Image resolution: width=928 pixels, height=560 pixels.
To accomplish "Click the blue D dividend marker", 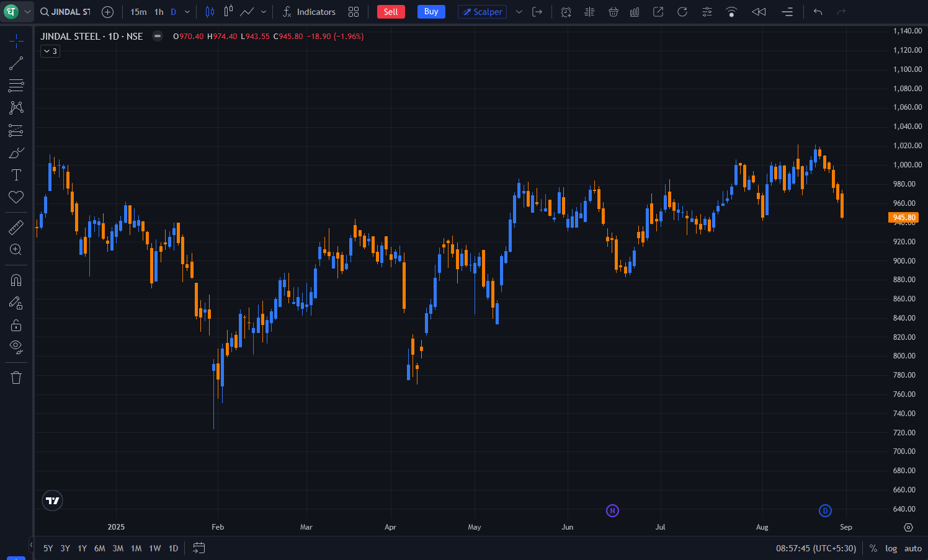I will (825, 510).
